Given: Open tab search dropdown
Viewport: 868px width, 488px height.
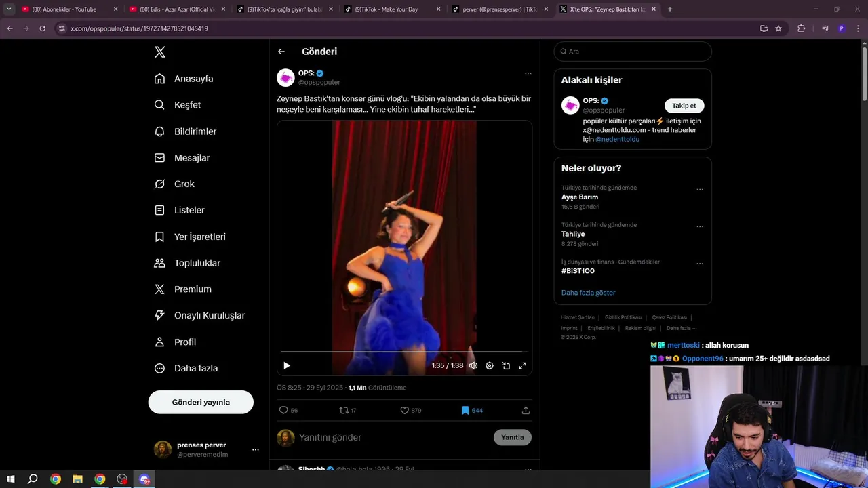Looking at the screenshot, I should (9, 9).
